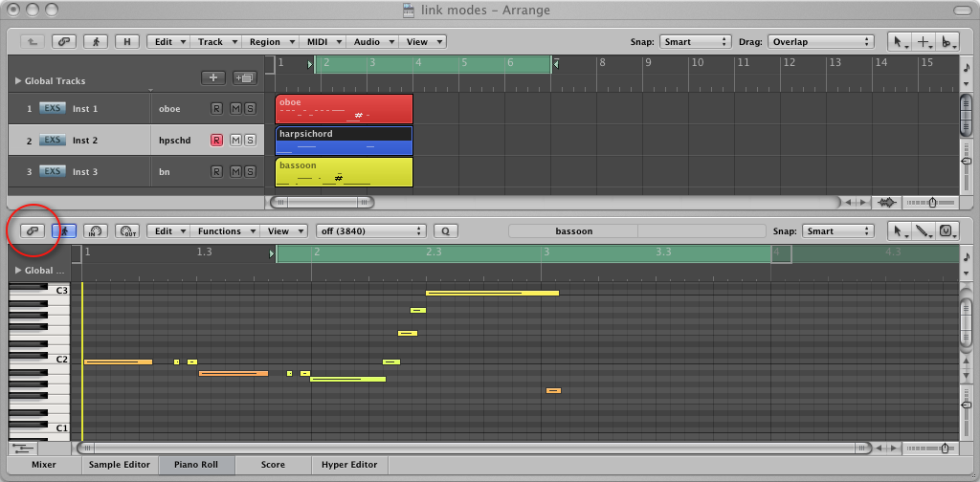Click the mixer sliders icon bottom left
Image resolution: width=980 pixels, height=482 pixels.
click(23, 449)
